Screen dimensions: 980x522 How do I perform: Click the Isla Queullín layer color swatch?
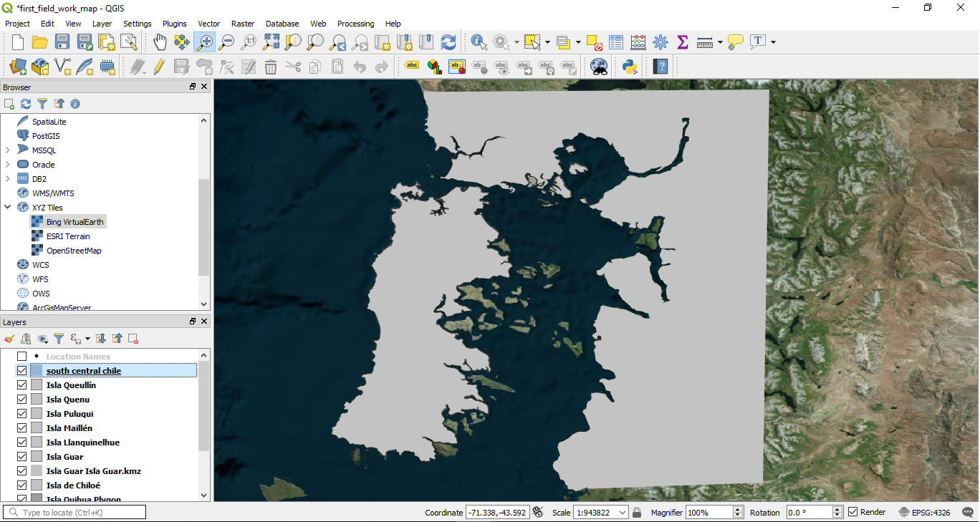[x=37, y=385]
